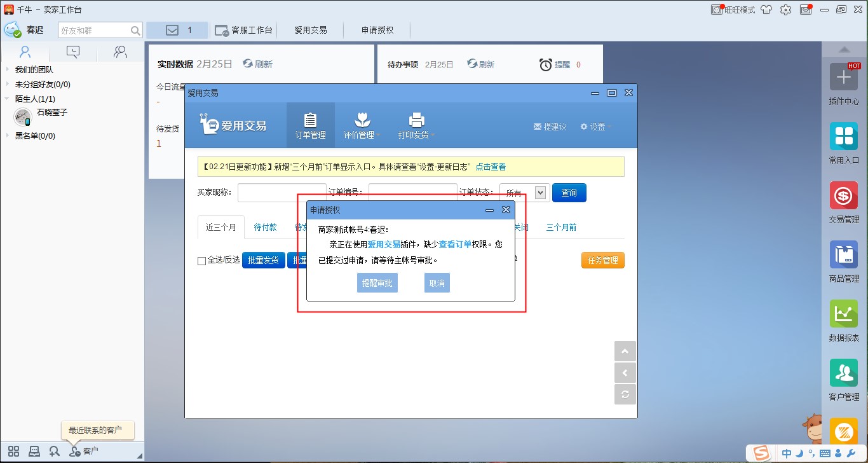Click the back-to-top arrow button
The height and width of the screenshot is (463, 868).
pos(625,351)
